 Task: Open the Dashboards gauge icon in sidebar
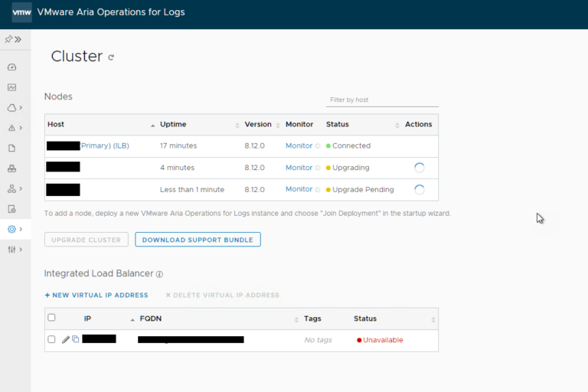coord(12,67)
